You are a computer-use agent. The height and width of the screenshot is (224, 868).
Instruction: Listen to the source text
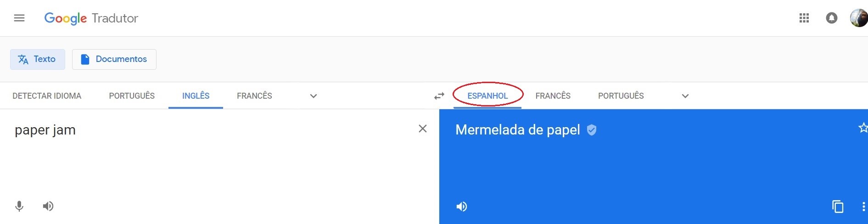tap(48, 206)
